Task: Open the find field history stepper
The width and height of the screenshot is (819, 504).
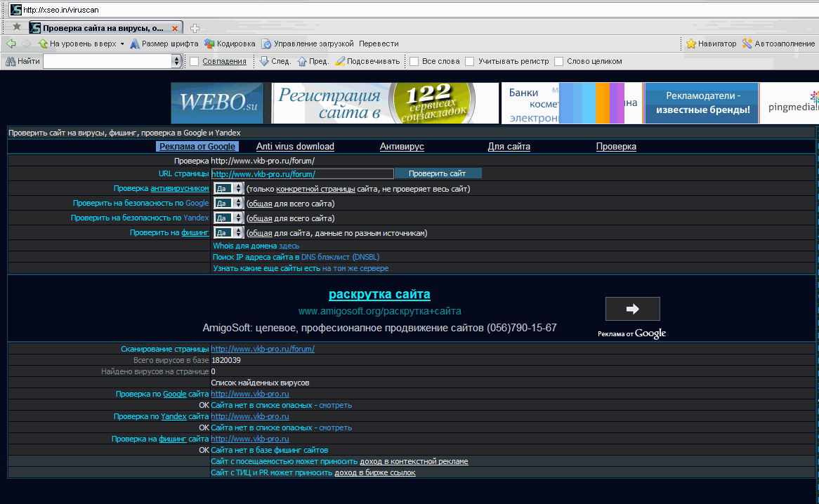Action: coord(176,61)
